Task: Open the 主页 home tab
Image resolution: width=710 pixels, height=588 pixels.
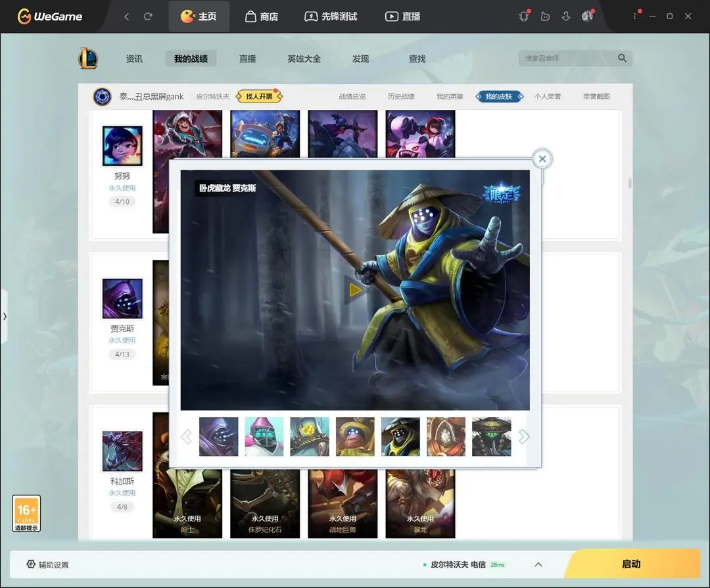Action: pyautogui.click(x=199, y=16)
